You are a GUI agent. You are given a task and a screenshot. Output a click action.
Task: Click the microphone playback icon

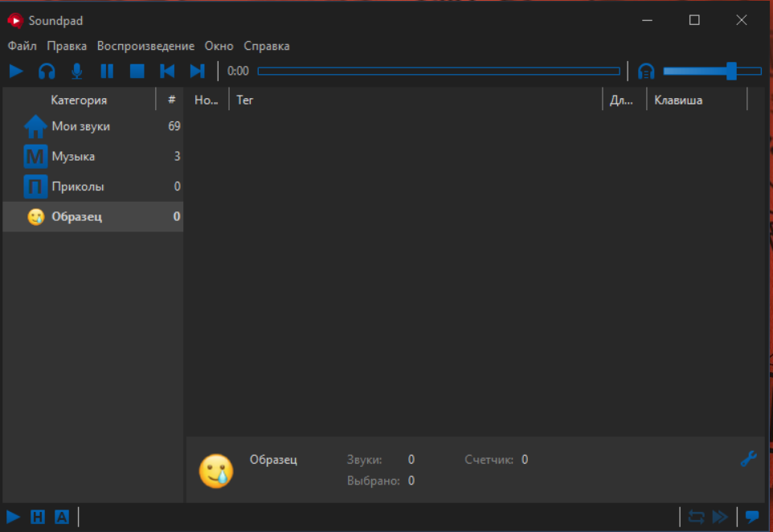click(x=77, y=71)
